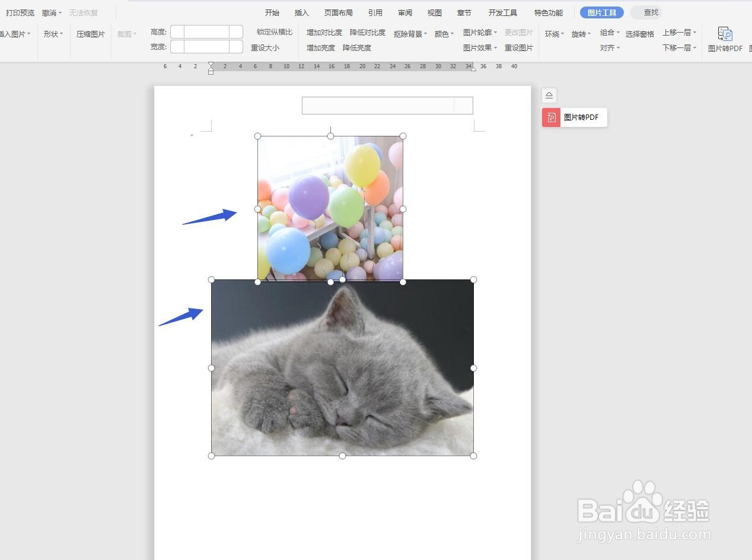Open the 对齐 dropdown
The image size is (752, 560).
tap(610, 47)
